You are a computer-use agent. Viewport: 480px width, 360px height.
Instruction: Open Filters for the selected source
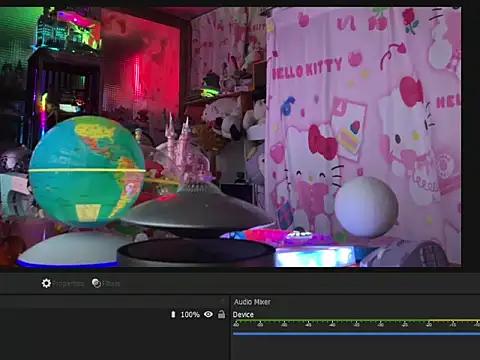[x=106, y=284]
